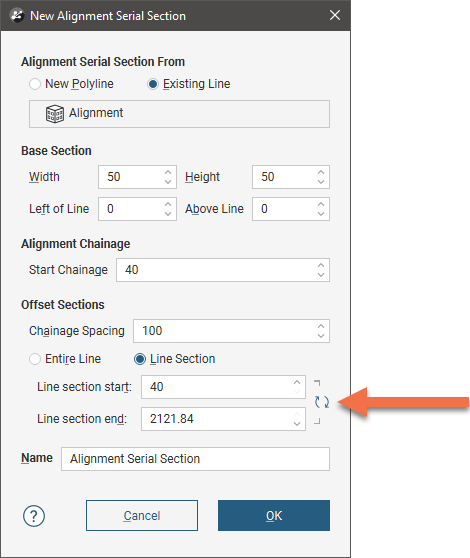The width and height of the screenshot is (470, 558).
Task: Decrease Line section end value
Action: coord(297,423)
